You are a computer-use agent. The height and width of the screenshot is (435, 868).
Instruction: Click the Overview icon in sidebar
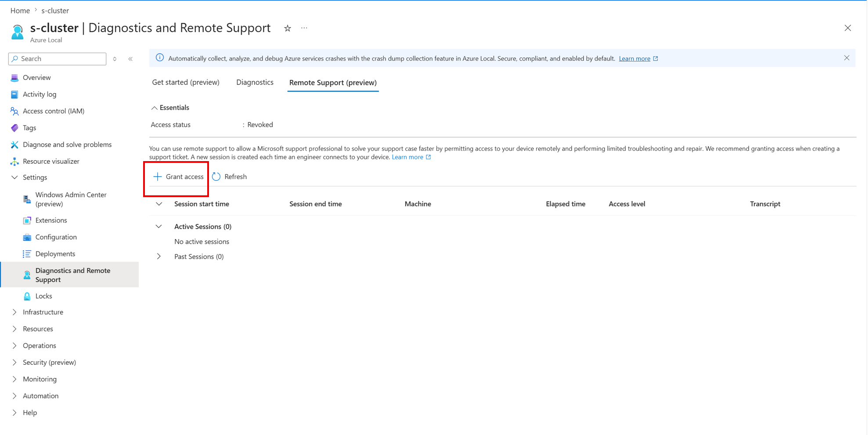point(14,78)
